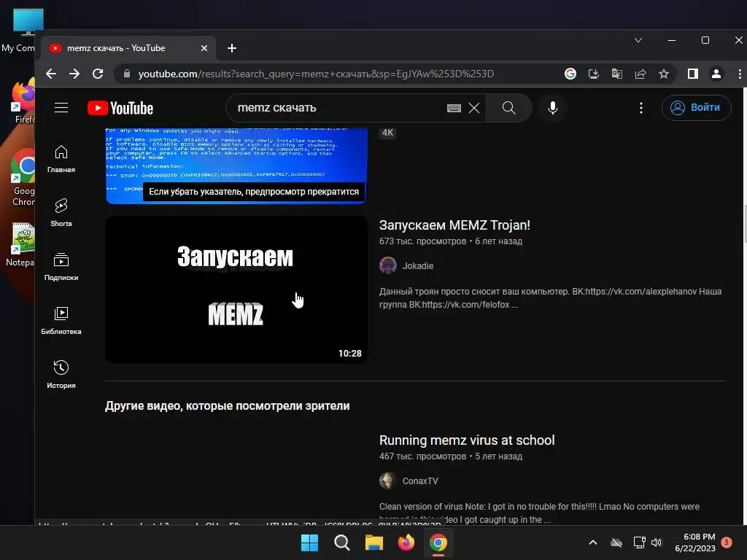
Task: Click the Войти sign-in button
Action: point(696,108)
